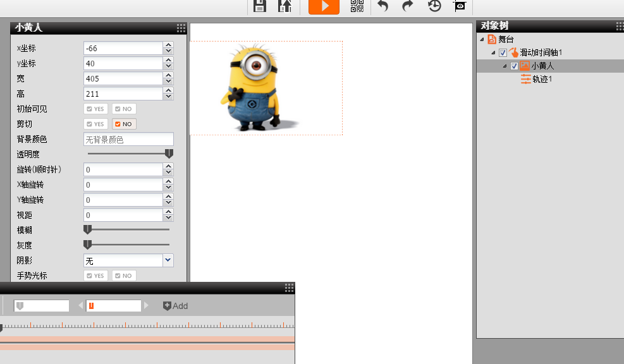The width and height of the screenshot is (624, 364).
Task: Click the grid icon on 对象树 panel header
Action: pyautogui.click(x=620, y=27)
